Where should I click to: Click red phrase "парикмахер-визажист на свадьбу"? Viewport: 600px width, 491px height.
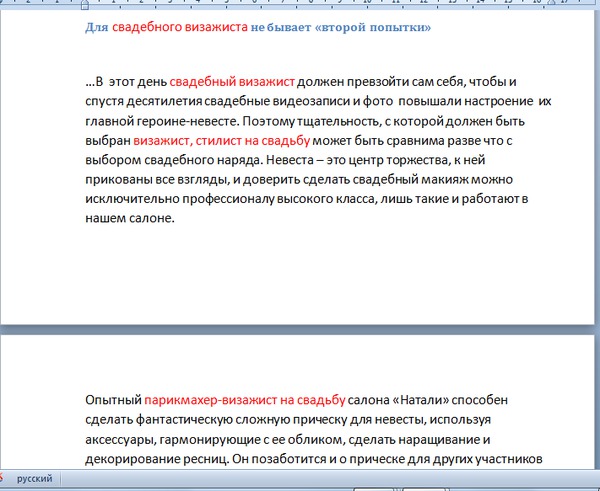pos(245,400)
